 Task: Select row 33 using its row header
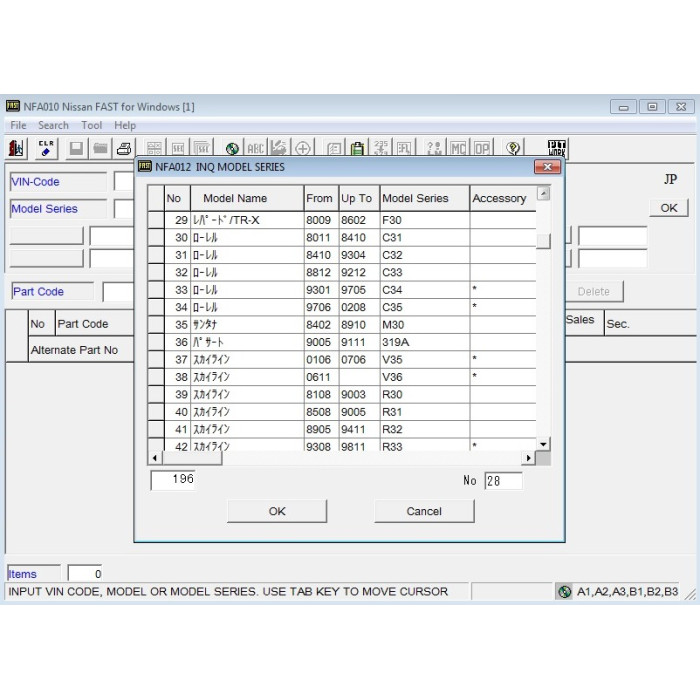156,290
